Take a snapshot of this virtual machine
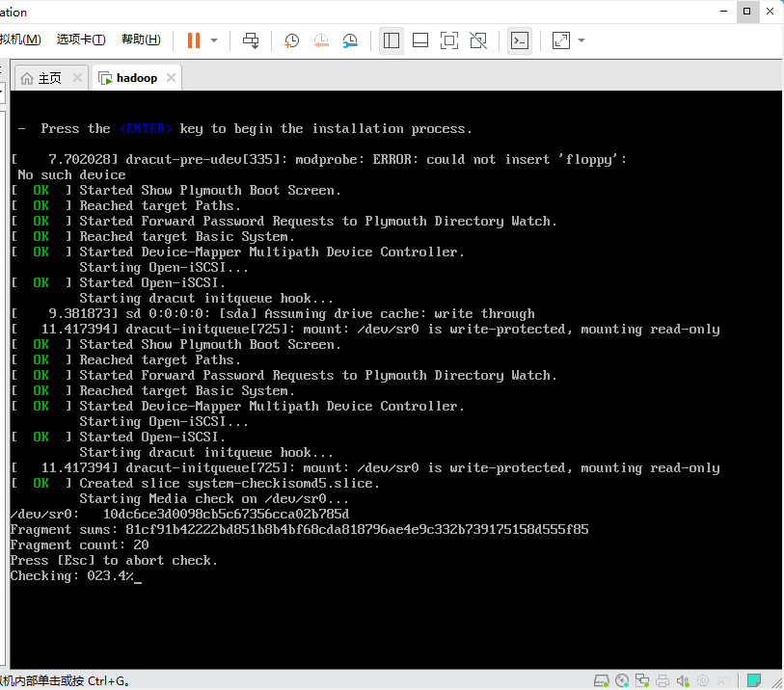The image size is (784, 690). (x=291, y=40)
